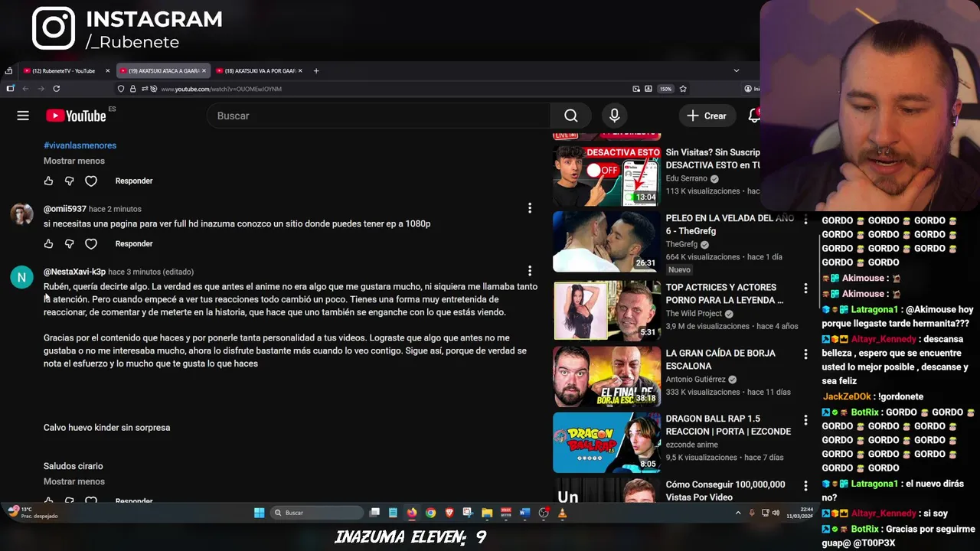This screenshot has width=980, height=551.
Task: Open Firefox from the taskbar
Action: 412,513
